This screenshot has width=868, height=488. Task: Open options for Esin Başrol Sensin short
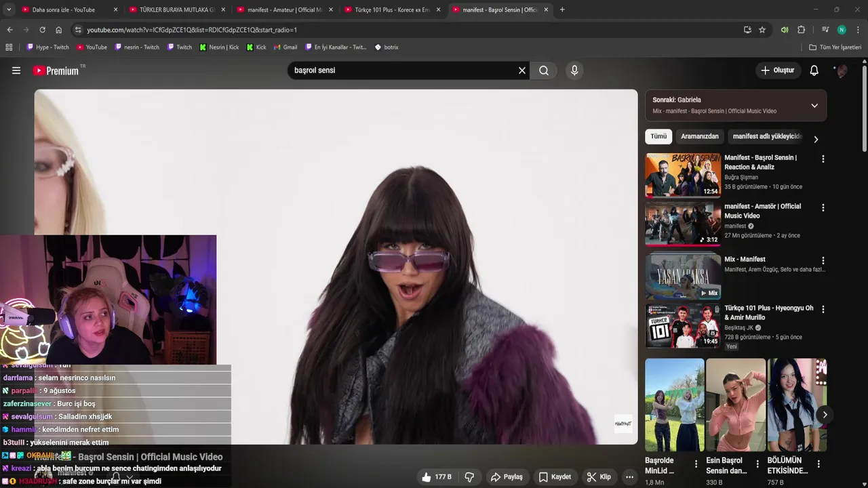(757, 464)
